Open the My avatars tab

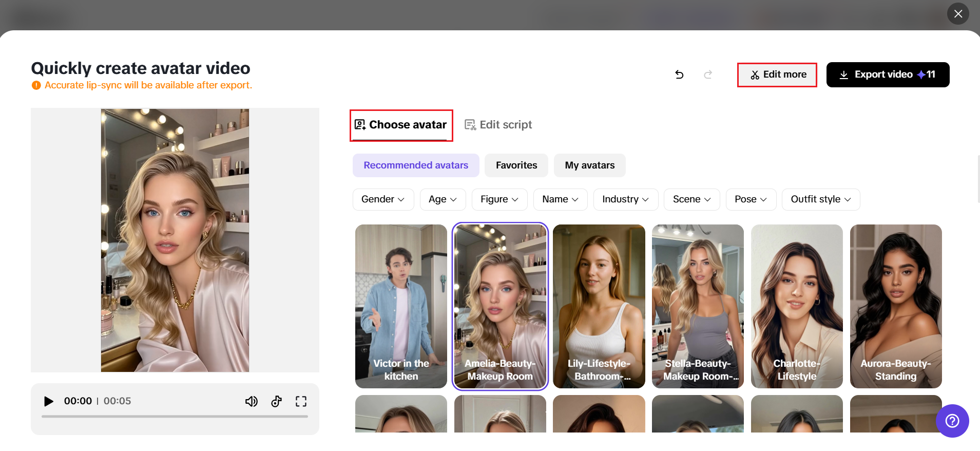pyautogui.click(x=590, y=165)
